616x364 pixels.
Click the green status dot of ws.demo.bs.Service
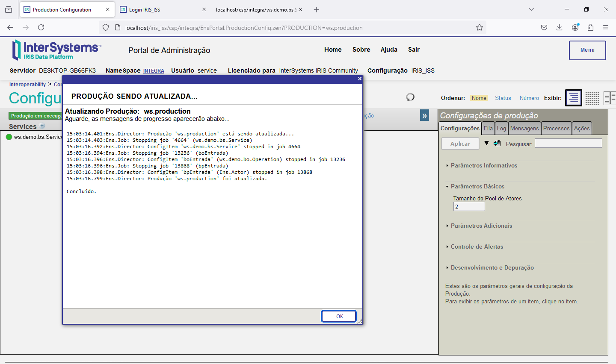[x=9, y=137]
